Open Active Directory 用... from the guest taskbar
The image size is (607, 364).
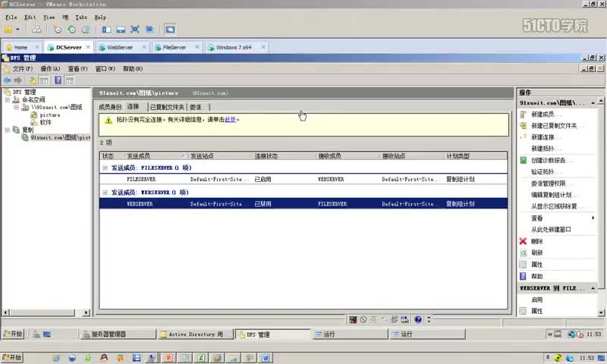click(x=196, y=334)
